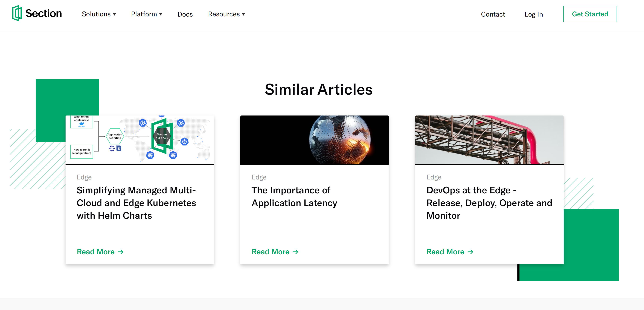This screenshot has width=644, height=310.
Task: Click Read More for the DevOps article
Action: tap(446, 252)
